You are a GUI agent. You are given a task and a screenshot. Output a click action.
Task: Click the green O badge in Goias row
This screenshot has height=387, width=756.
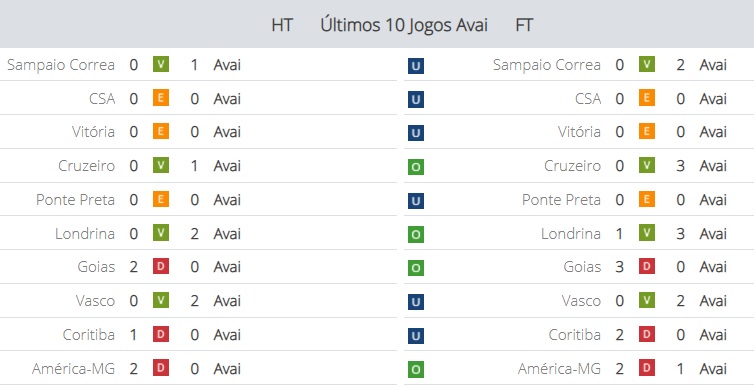click(416, 268)
